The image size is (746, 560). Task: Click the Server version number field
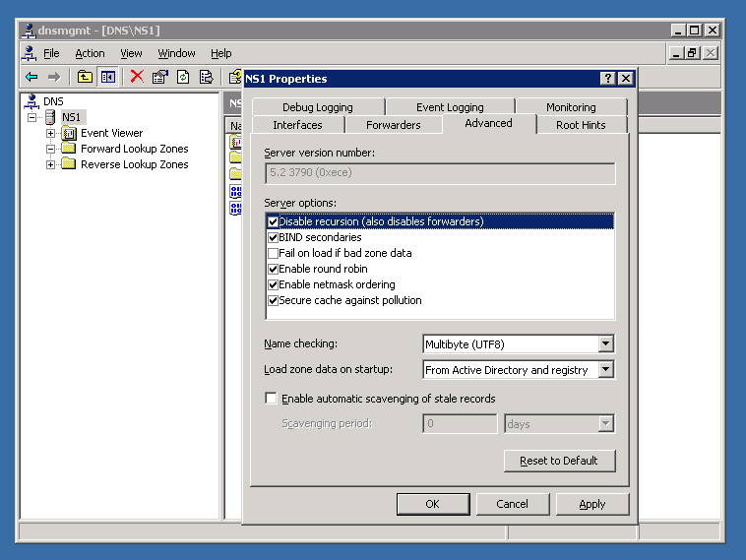(440, 173)
